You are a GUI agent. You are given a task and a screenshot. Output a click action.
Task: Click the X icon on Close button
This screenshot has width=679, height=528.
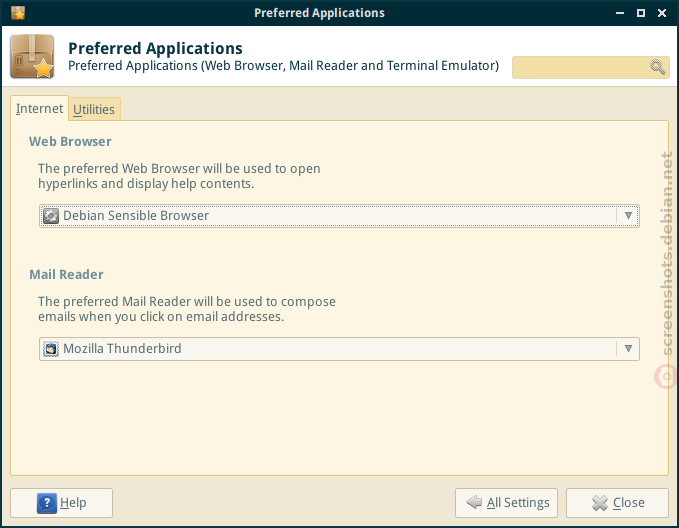tap(600, 503)
